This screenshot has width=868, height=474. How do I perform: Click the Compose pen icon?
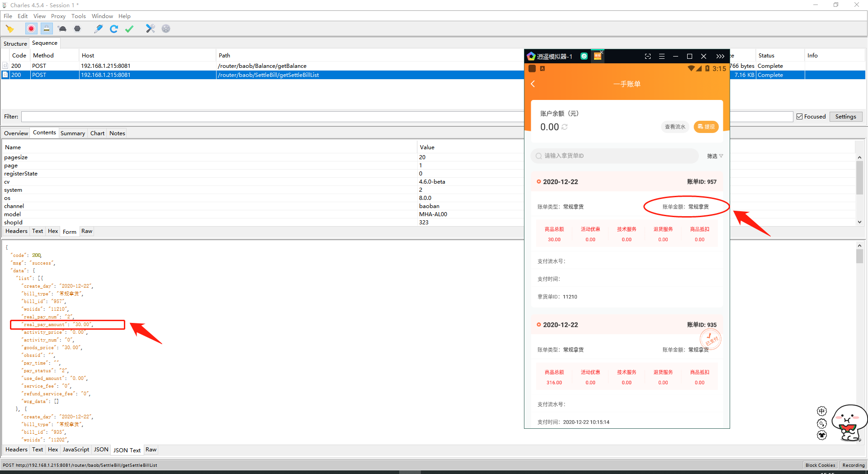click(x=98, y=29)
